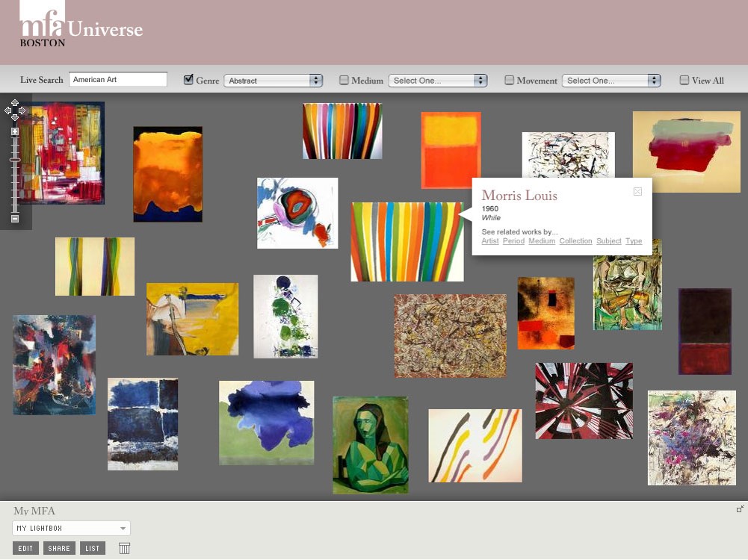This screenshot has height=560, width=748.
Task: Open related works by Medium link
Action: coord(542,241)
